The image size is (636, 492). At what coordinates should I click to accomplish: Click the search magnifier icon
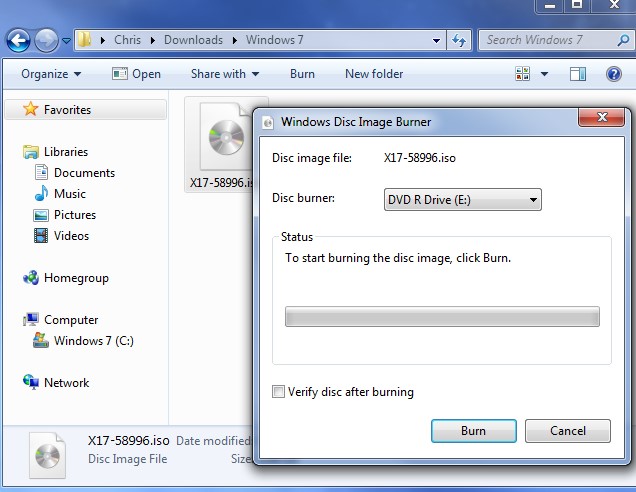(623, 40)
